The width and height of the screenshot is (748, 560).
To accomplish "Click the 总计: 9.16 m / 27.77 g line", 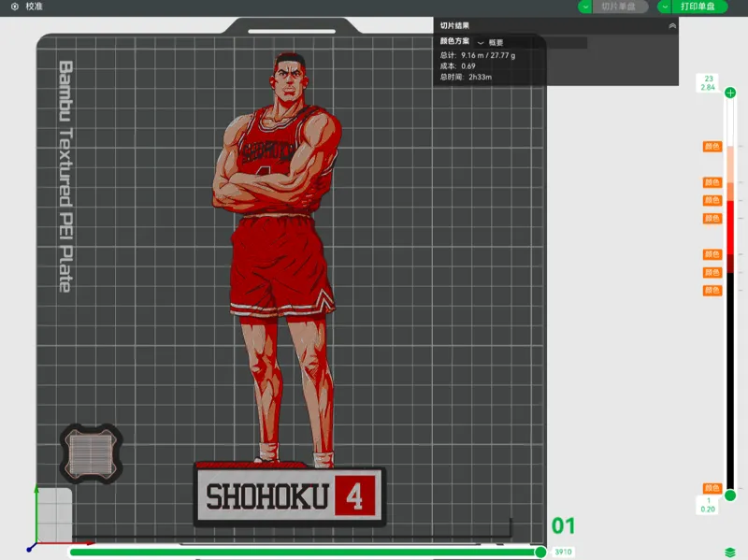I will click(478, 55).
